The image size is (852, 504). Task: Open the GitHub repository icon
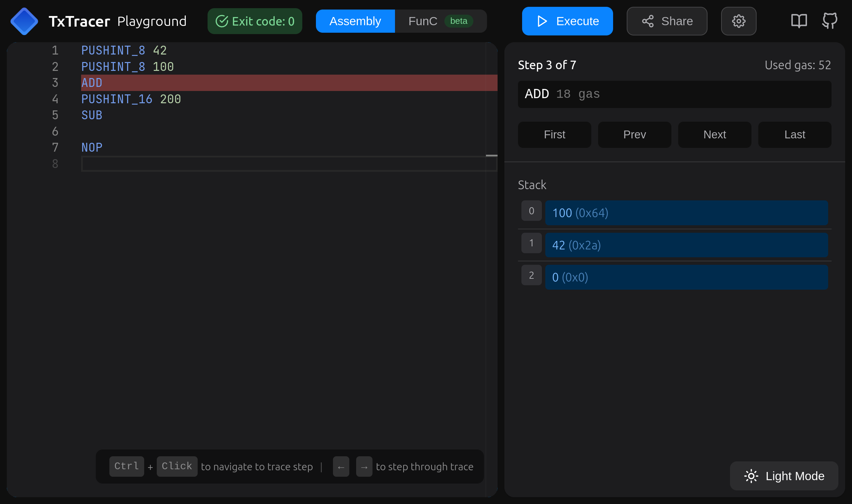point(830,21)
